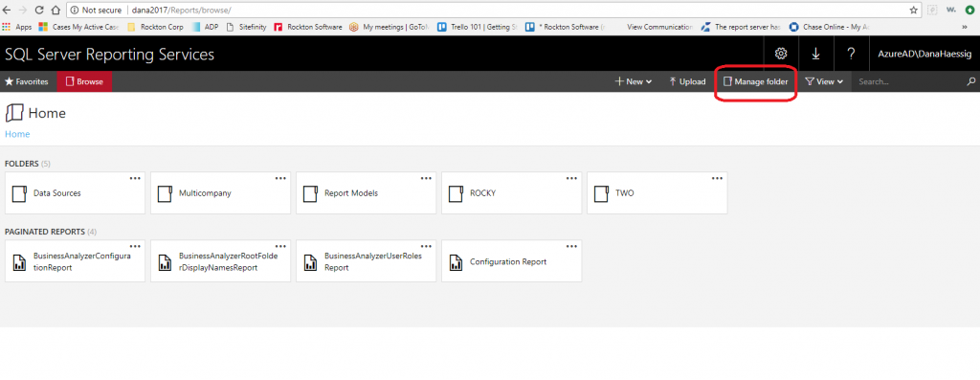Click the search magnifier icon
The height and width of the screenshot is (380, 980).
point(971,81)
